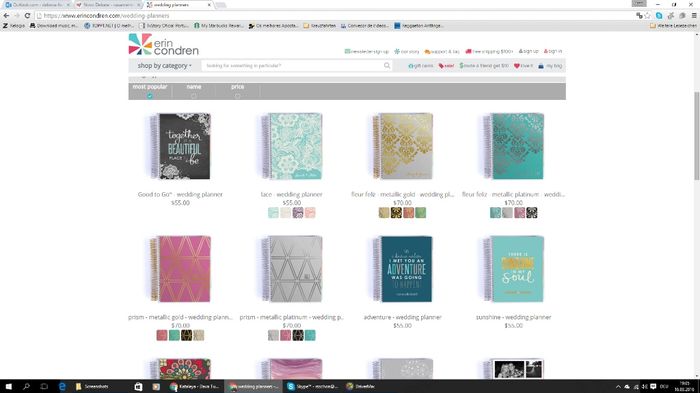
Task: Click the sign up link
Action: coord(529,51)
